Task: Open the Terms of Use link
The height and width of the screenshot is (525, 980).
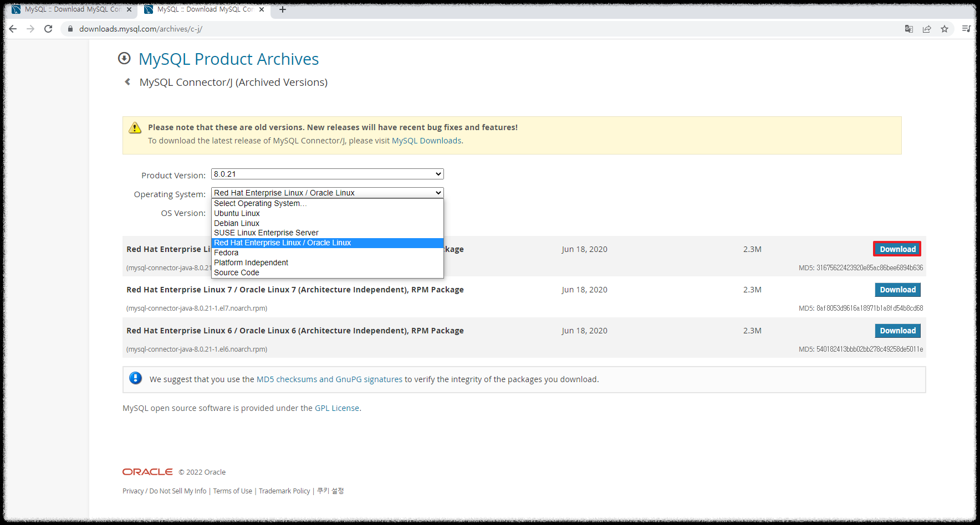Action: click(x=232, y=491)
